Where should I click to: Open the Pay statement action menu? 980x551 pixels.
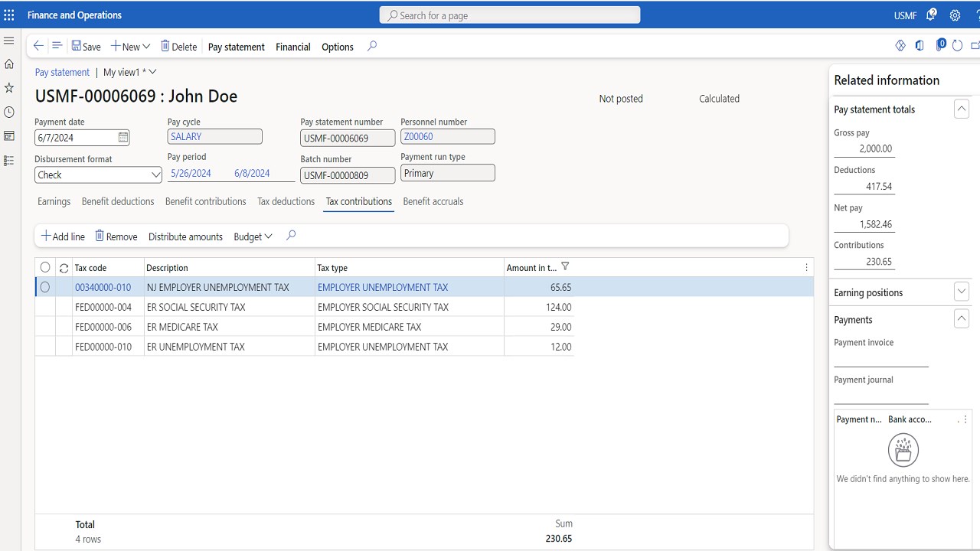click(x=237, y=47)
